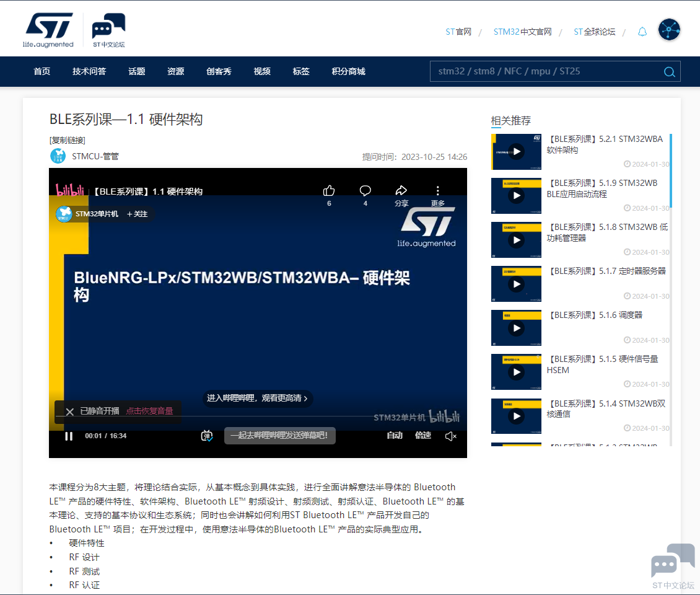Play 5.1.7 定时器服务器 thumbnail

tap(516, 284)
